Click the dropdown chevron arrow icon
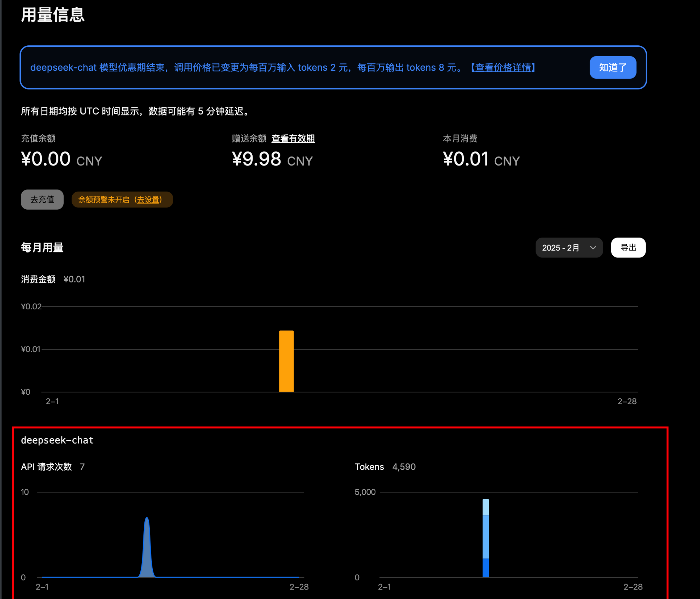 click(x=593, y=248)
